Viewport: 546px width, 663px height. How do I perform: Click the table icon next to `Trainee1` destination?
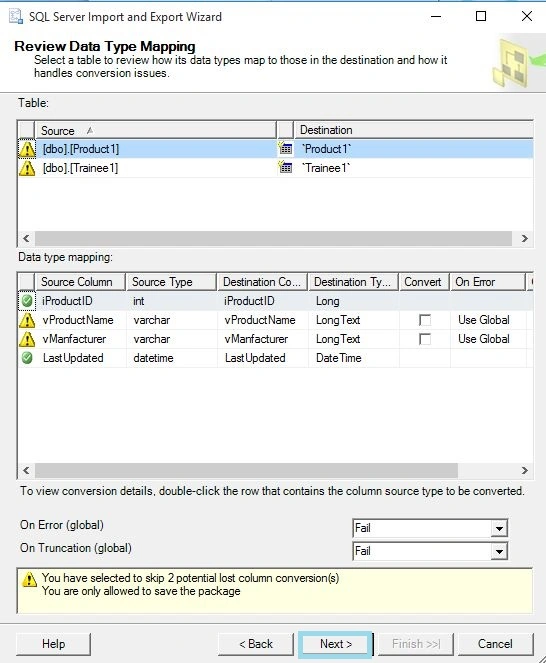[x=285, y=167]
